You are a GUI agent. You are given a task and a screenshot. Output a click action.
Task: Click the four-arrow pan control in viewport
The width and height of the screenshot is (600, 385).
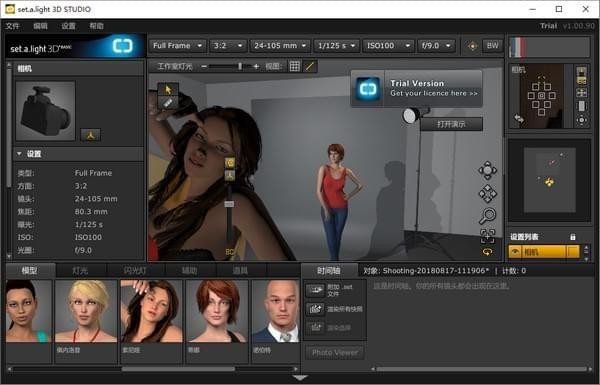tap(488, 193)
